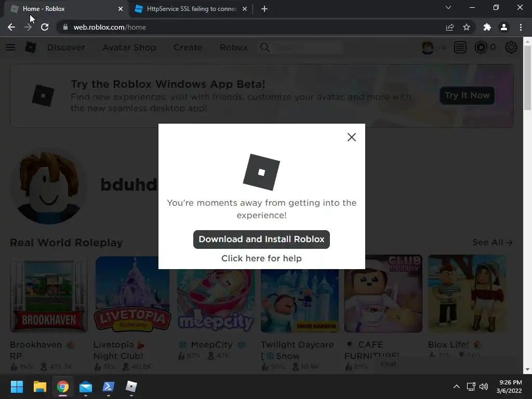Open the settings gear in Roblox header

511,47
